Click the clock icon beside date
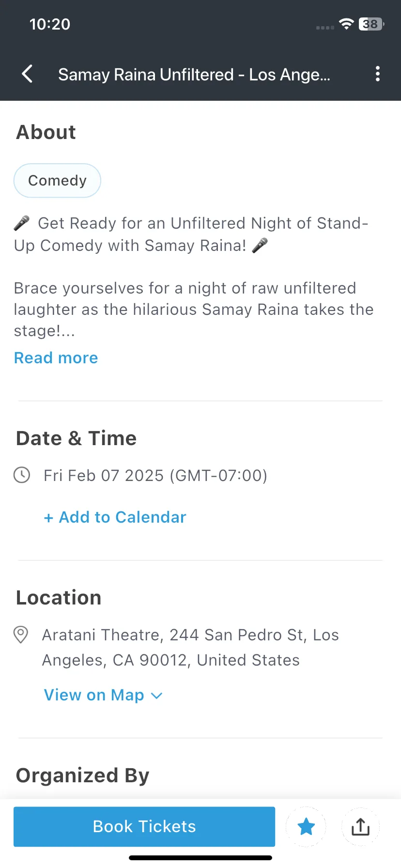The width and height of the screenshot is (401, 868). [x=22, y=475]
